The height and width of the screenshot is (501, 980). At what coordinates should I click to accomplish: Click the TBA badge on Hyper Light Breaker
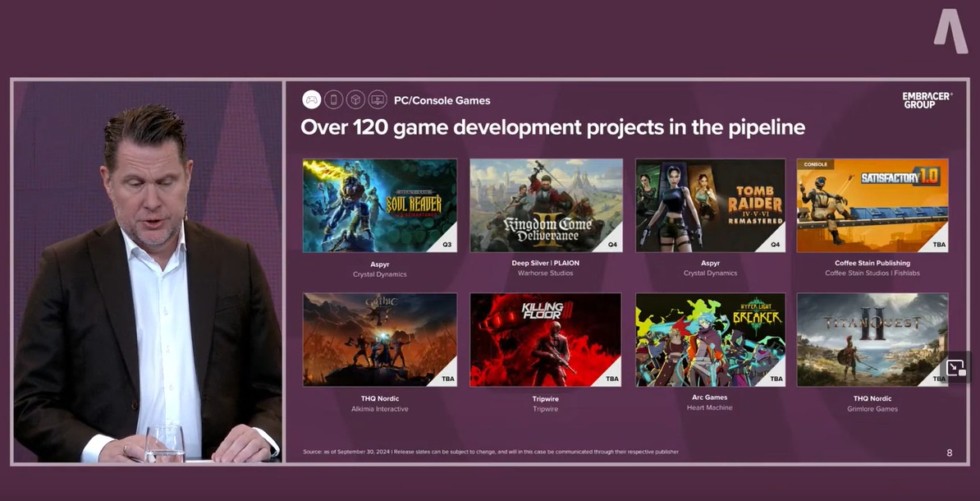[776, 379]
